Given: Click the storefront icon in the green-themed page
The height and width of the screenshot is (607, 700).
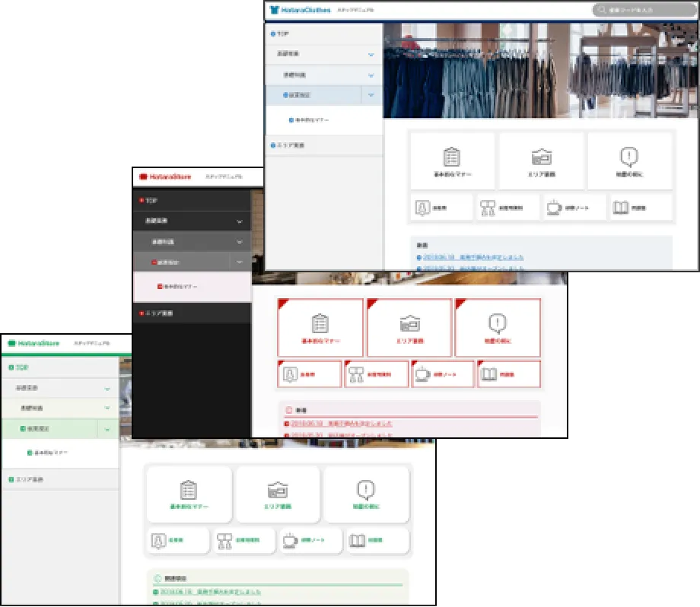Looking at the screenshot, I should 278,490.
